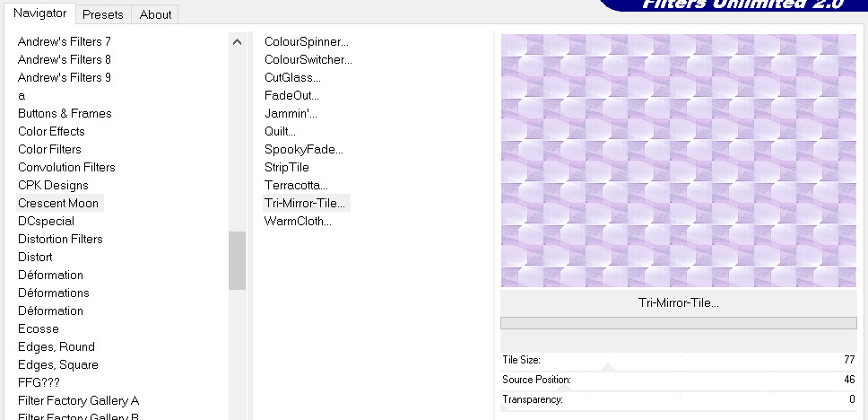
Task: Select the Crescent Moon category
Action: (x=58, y=203)
